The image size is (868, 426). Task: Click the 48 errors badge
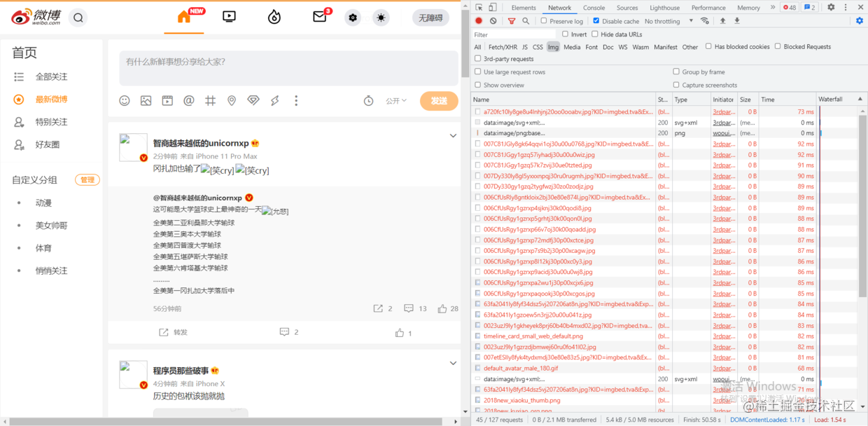click(x=790, y=8)
